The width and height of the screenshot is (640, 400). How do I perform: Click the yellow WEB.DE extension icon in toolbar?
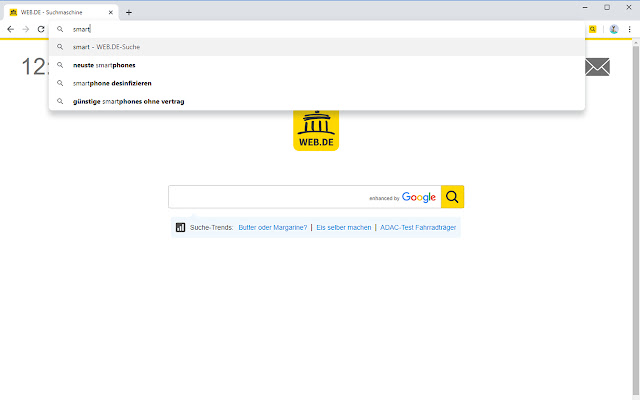coord(592,29)
